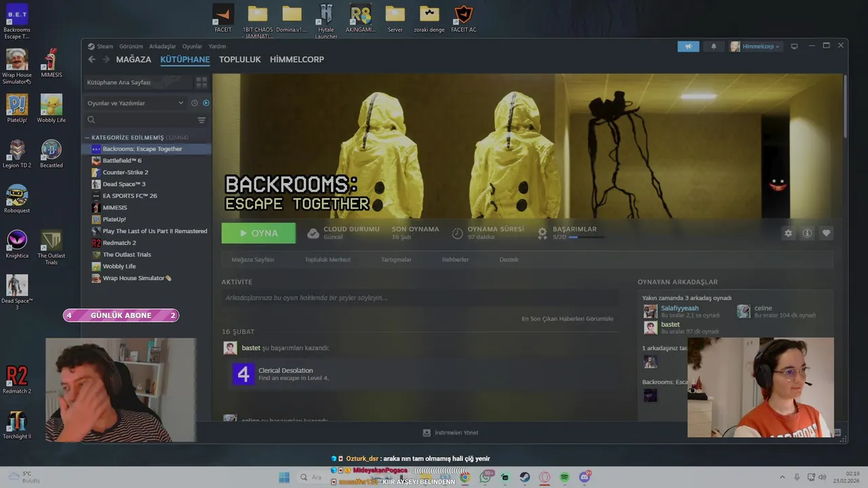Open Görünüm menu
Image resolution: width=868 pixels, height=488 pixels.
tap(131, 46)
